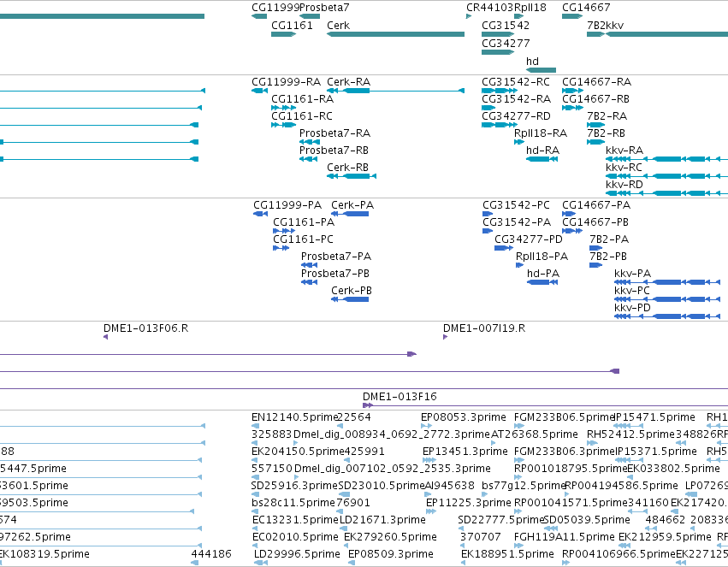Click the 7B2-PB protein label
This screenshot has height=567, width=728.
point(608,257)
